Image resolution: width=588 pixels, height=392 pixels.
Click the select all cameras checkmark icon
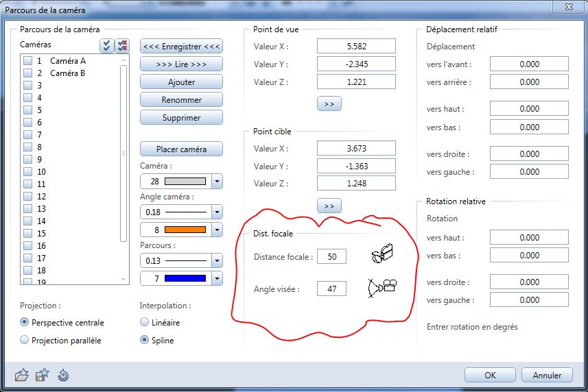pos(106,46)
